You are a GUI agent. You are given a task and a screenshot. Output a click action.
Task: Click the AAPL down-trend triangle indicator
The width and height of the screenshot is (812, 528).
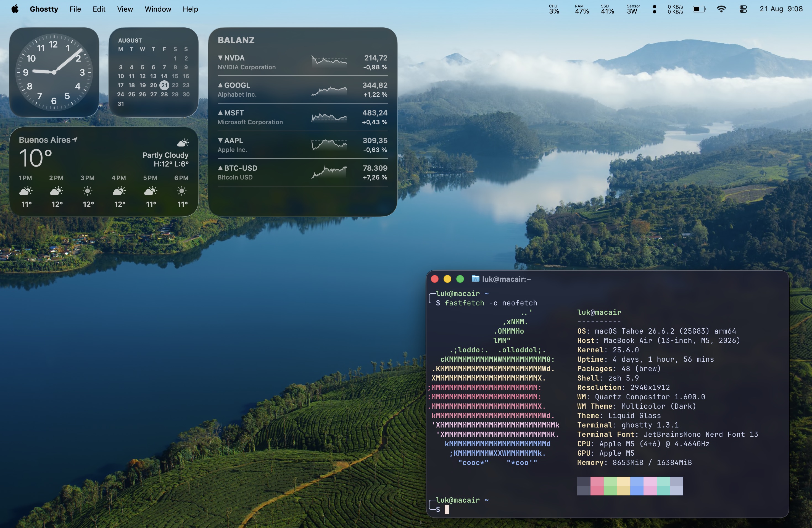(220, 140)
